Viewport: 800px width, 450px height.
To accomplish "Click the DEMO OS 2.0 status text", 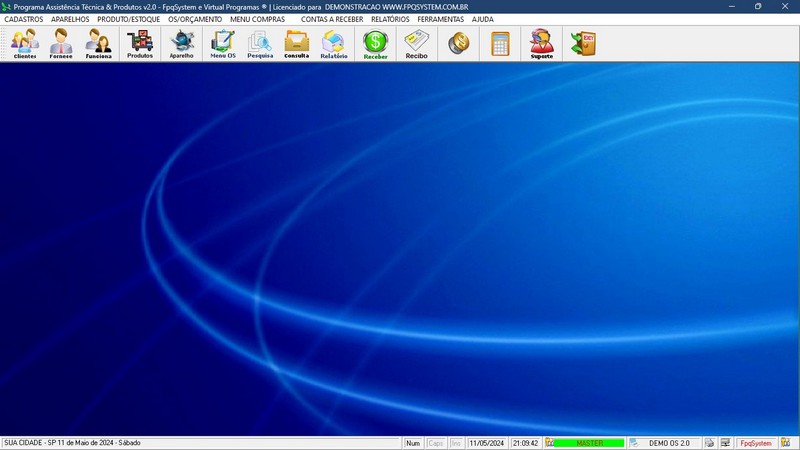I will click(x=669, y=443).
